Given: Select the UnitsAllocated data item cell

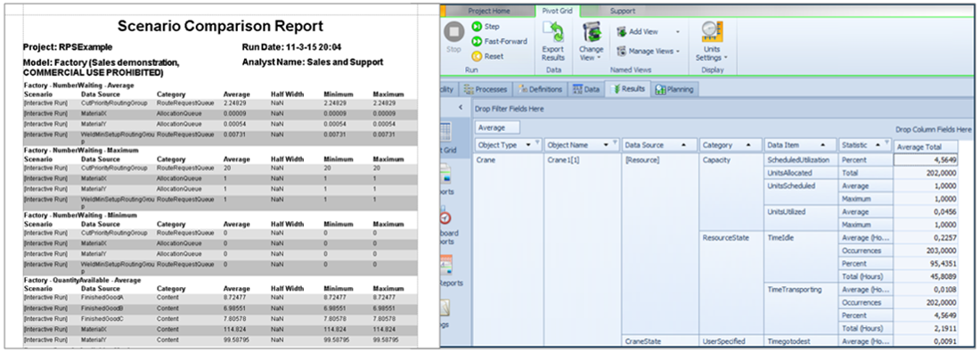Looking at the screenshot, I should coord(801,172).
